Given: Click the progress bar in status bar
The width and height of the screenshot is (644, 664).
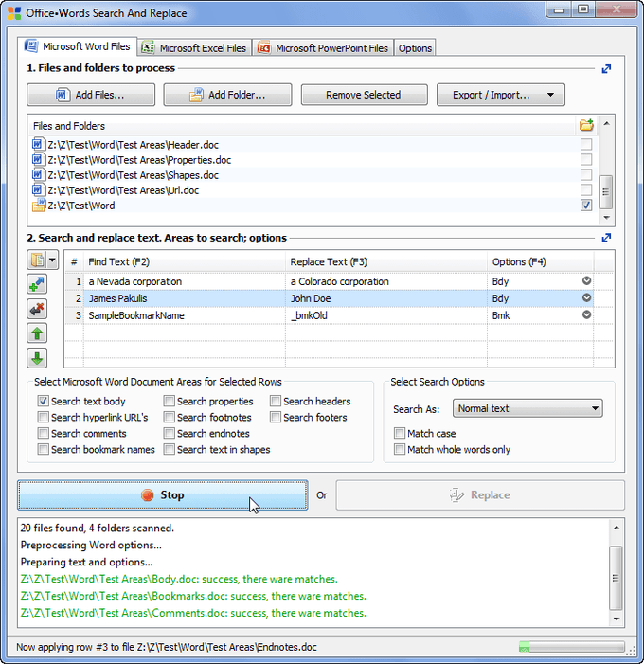Looking at the screenshot, I should click(x=572, y=647).
